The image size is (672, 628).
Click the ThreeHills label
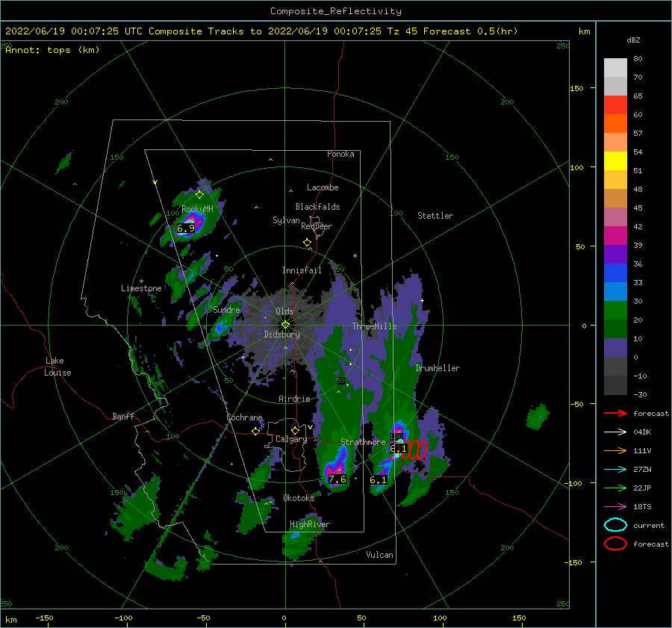pyautogui.click(x=375, y=326)
